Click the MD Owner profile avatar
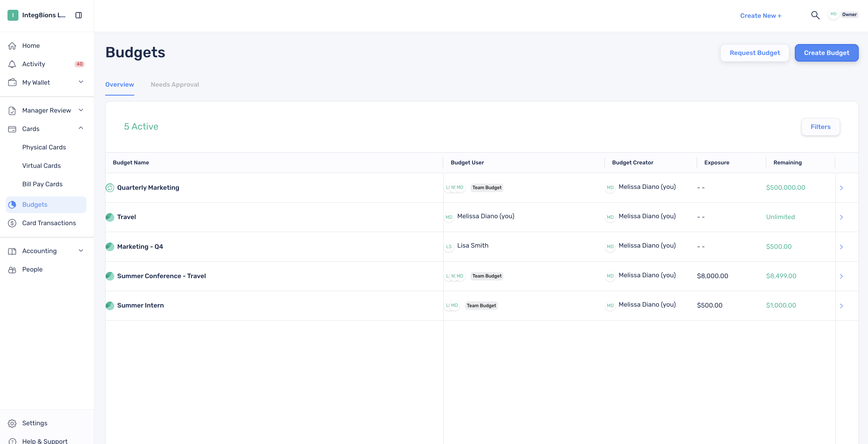868x444 pixels. (833, 14)
